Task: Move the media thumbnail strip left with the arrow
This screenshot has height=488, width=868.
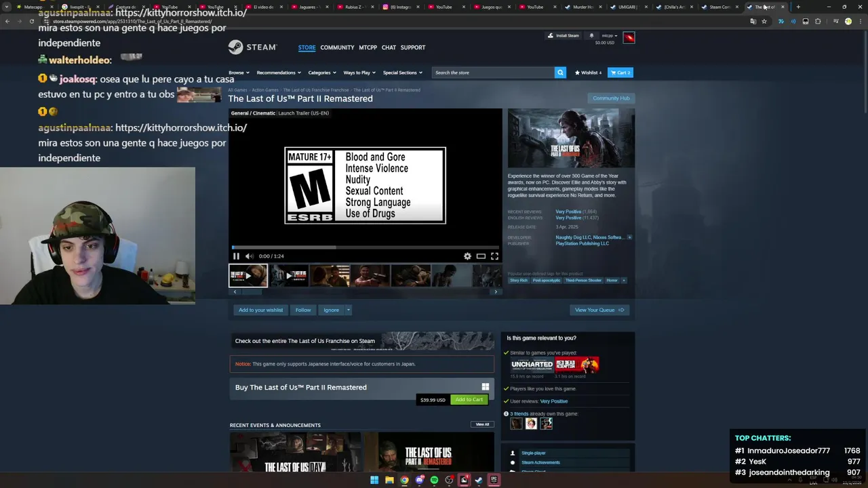Action: [235, 291]
